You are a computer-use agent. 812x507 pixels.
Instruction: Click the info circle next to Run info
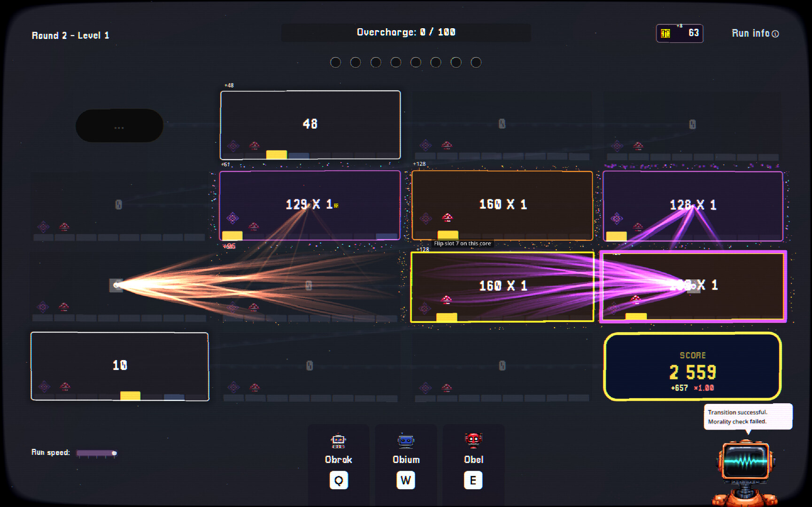pos(776,33)
